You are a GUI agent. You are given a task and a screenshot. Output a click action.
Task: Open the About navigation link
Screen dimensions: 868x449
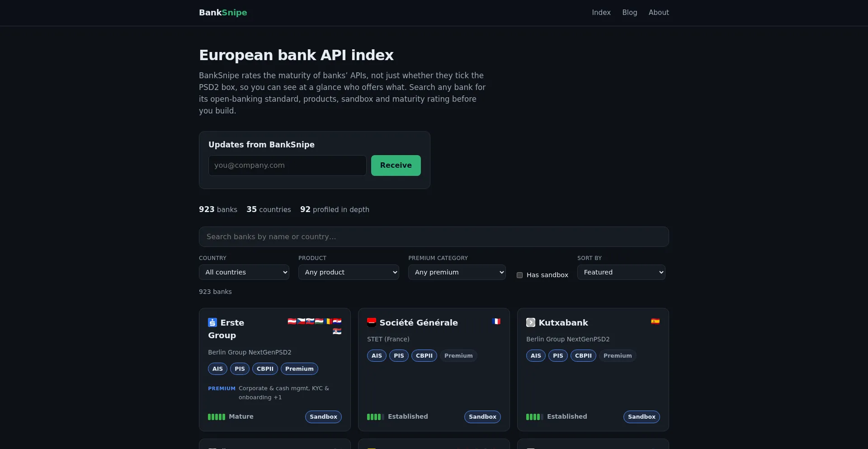point(659,13)
